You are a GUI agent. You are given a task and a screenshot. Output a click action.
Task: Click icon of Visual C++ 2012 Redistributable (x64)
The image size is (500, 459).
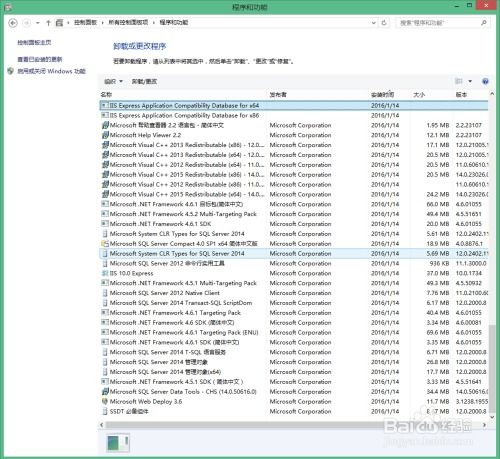(105, 165)
